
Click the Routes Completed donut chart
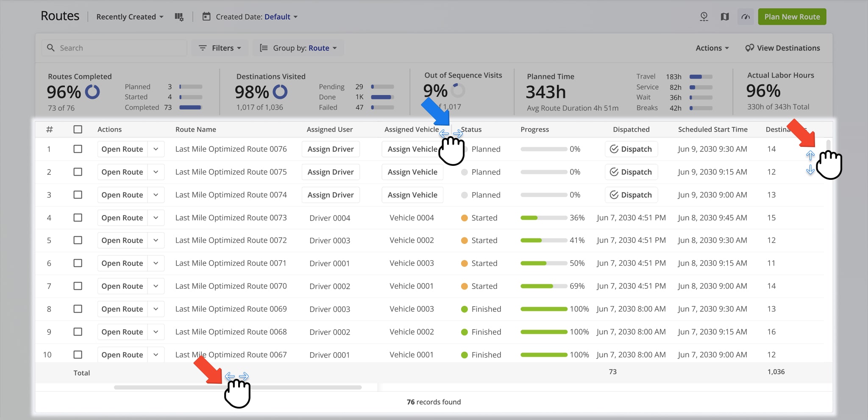click(92, 92)
